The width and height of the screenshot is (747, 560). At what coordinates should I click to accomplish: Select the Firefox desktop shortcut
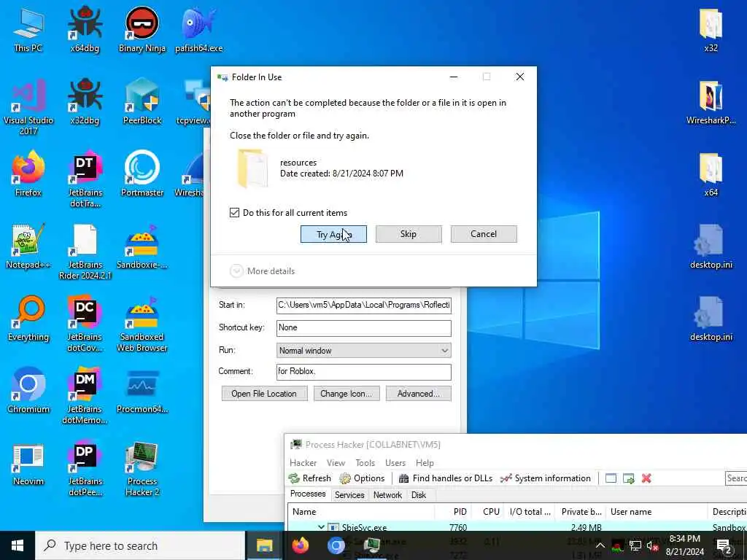pos(28,174)
